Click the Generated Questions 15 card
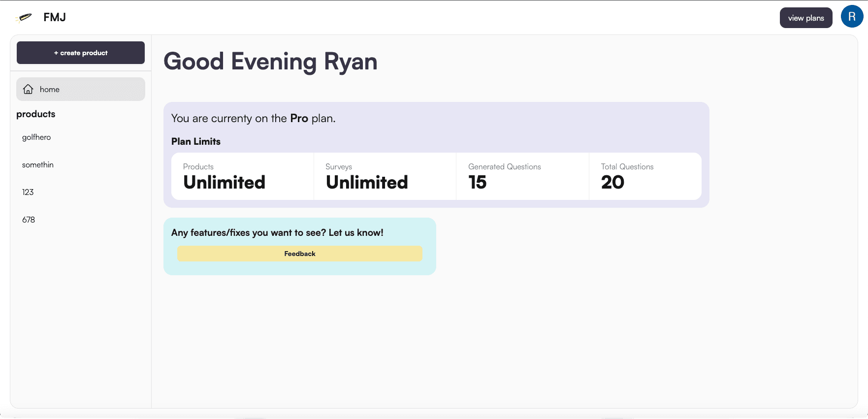 [522, 176]
